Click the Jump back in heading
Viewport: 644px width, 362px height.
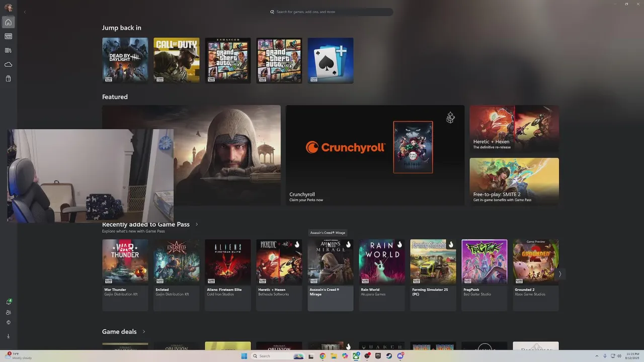click(122, 28)
